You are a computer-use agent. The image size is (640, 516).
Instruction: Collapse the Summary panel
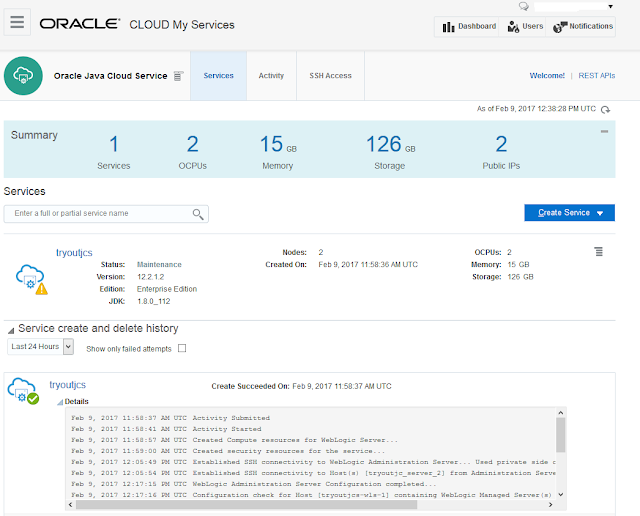click(x=604, y=132)
